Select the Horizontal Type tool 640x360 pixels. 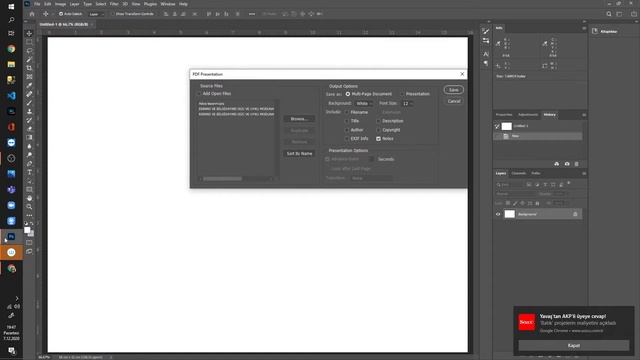click(29, 172)
